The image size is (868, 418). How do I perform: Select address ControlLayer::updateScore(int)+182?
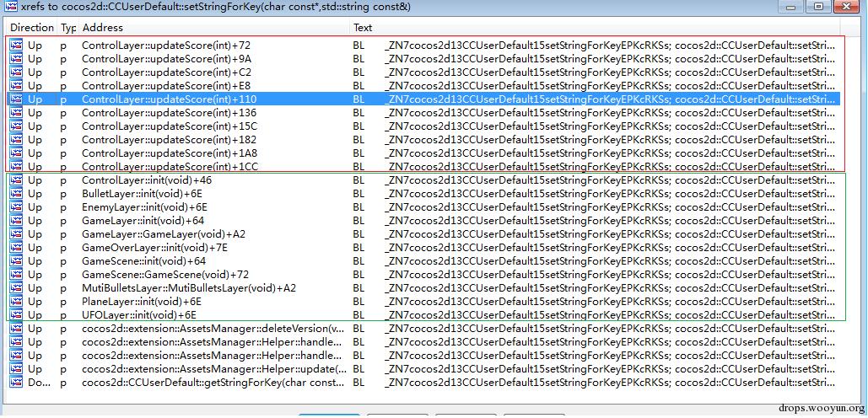(169, 139)
